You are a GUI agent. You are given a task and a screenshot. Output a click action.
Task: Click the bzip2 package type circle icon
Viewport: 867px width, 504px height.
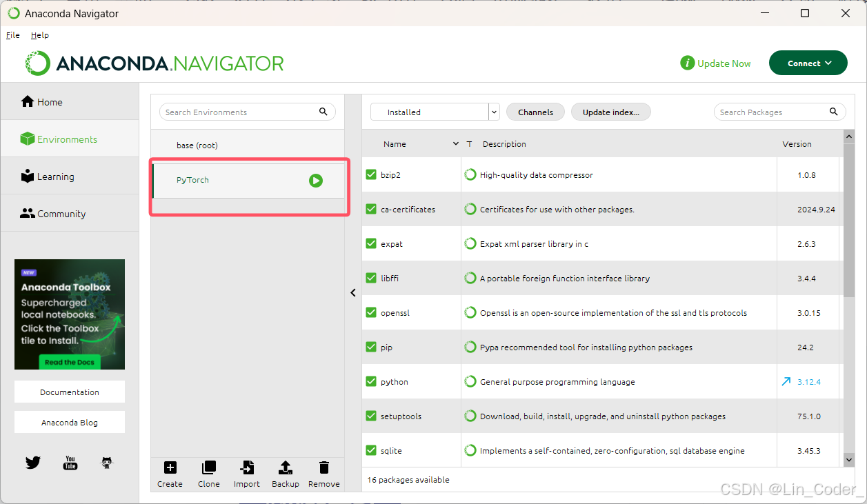pos(470,174)
